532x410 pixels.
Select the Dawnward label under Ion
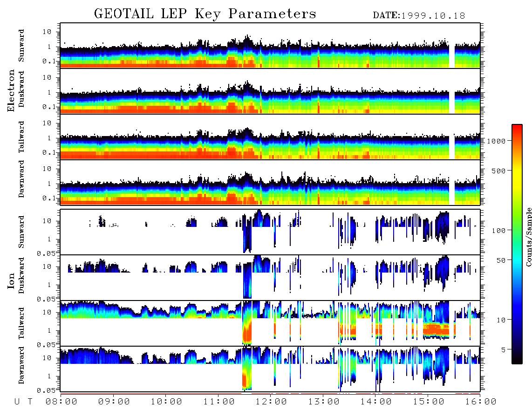click(21, 365)
